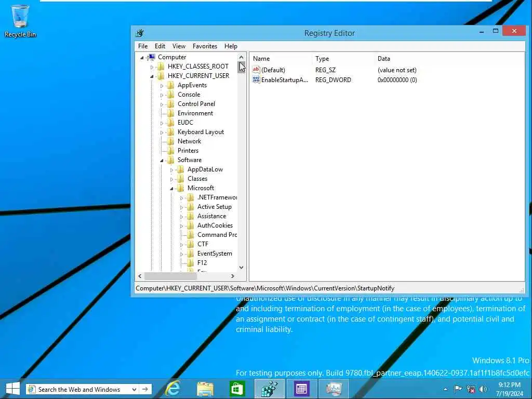Image resolution: width=532 pixels, height=399 pixels.
Task: Expand the AppDataLow node
Action: (171, 170)
